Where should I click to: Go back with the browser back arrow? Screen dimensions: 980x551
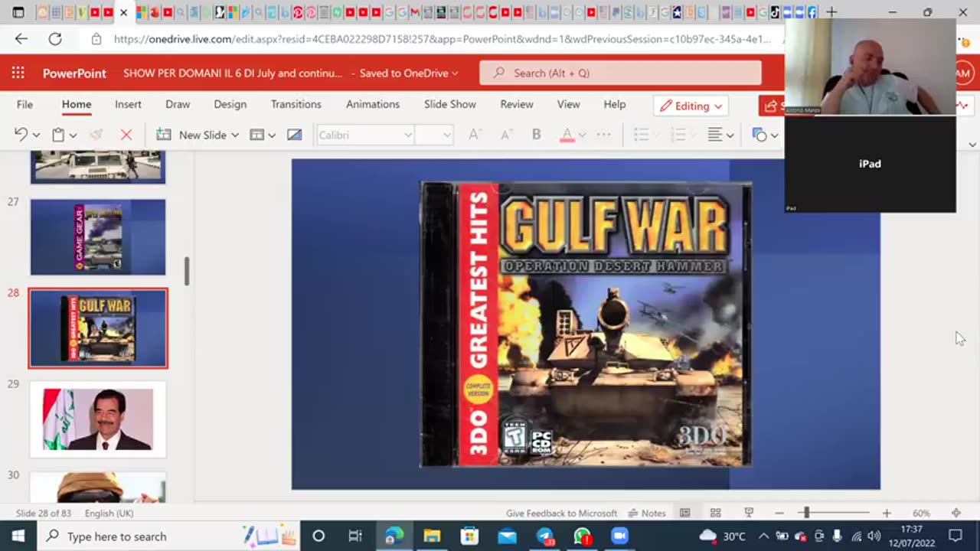(21, 39)
